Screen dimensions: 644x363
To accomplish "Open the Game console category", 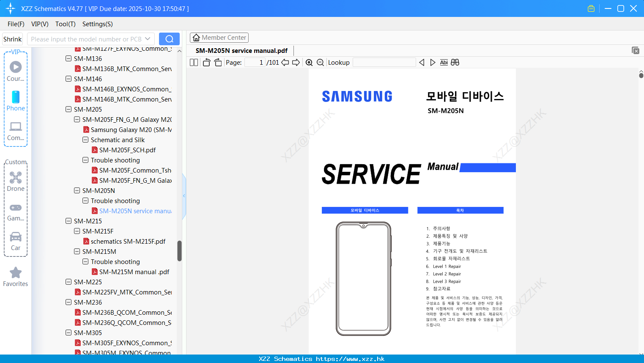I will coord(16,212).
